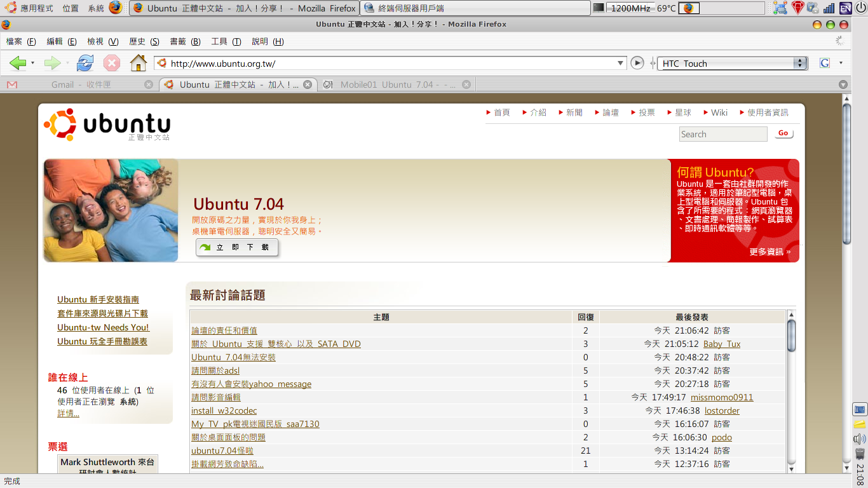Click the Go play button beside URL bar
The height and width of the screenshot is (488, 868).
click(637, 63)
